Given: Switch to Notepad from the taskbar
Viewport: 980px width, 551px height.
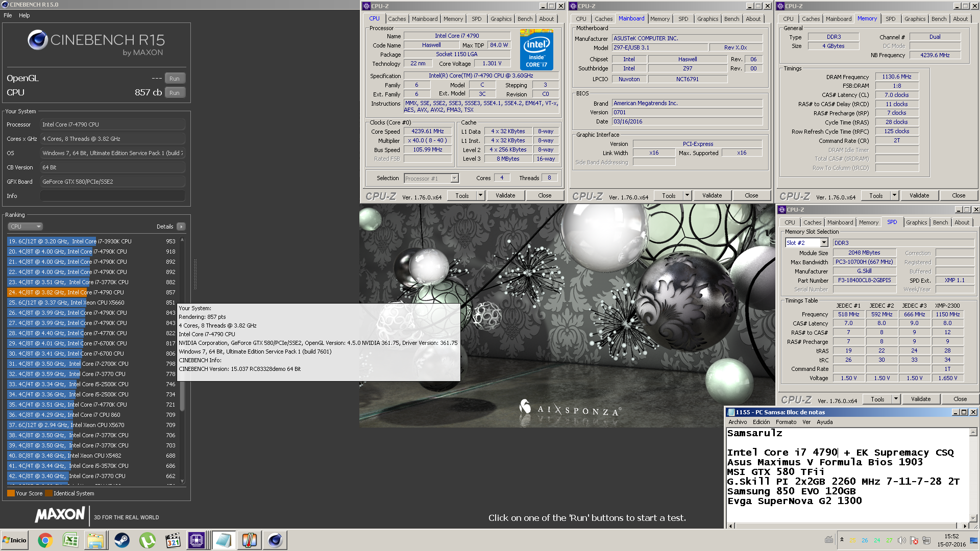Looking at the screenshot, I should (223, 540).
